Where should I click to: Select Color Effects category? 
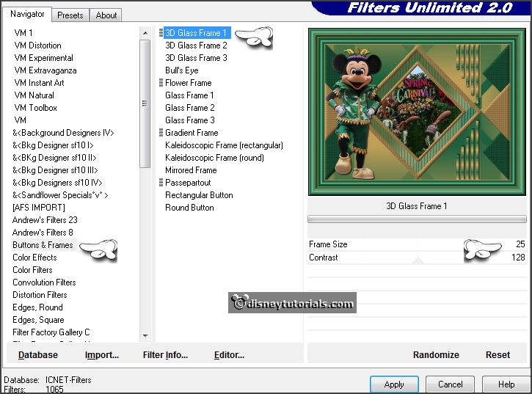click(x=34, y=258)
